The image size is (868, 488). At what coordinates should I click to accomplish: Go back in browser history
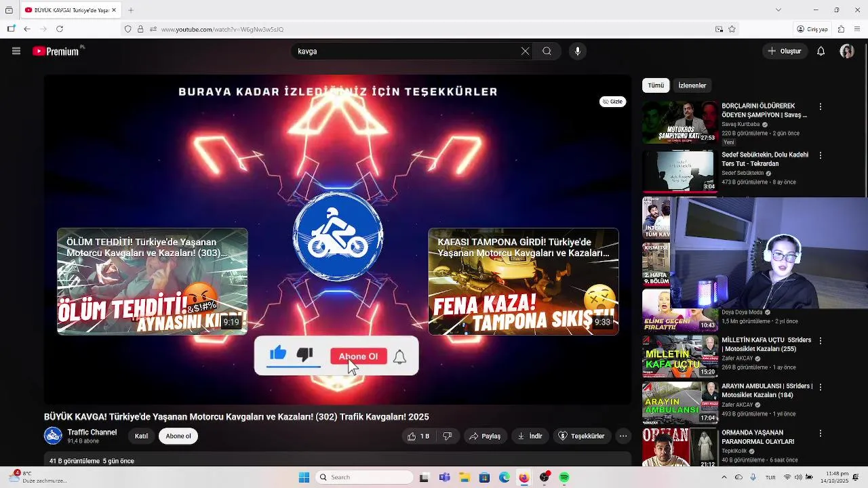(x=26, y=29)
